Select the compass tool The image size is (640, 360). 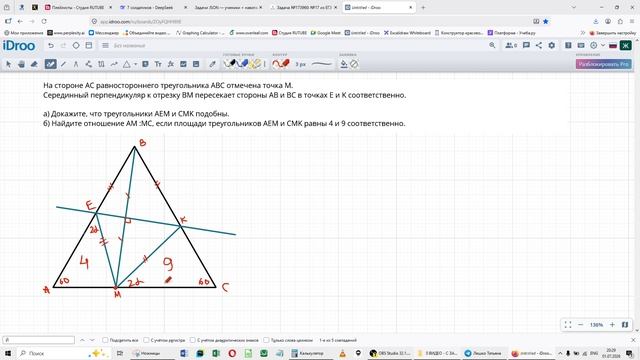tap(76, 64)
